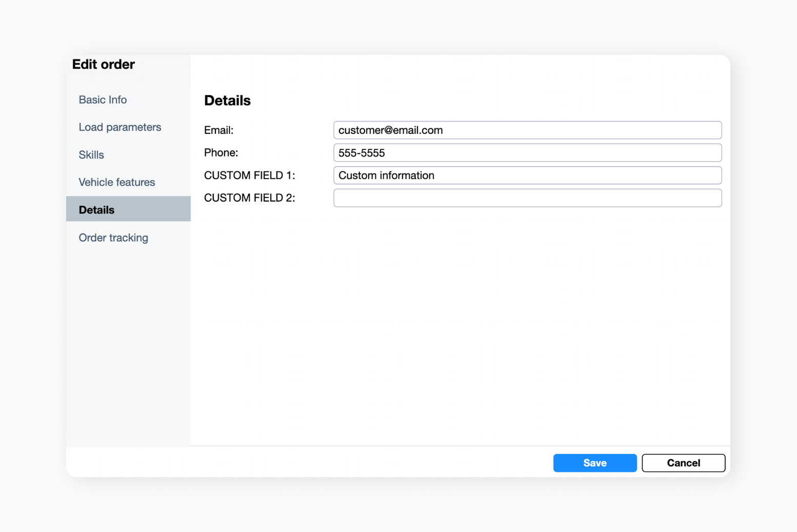
Task: Click the Phone: field label
Action: [x=221, y=153]
